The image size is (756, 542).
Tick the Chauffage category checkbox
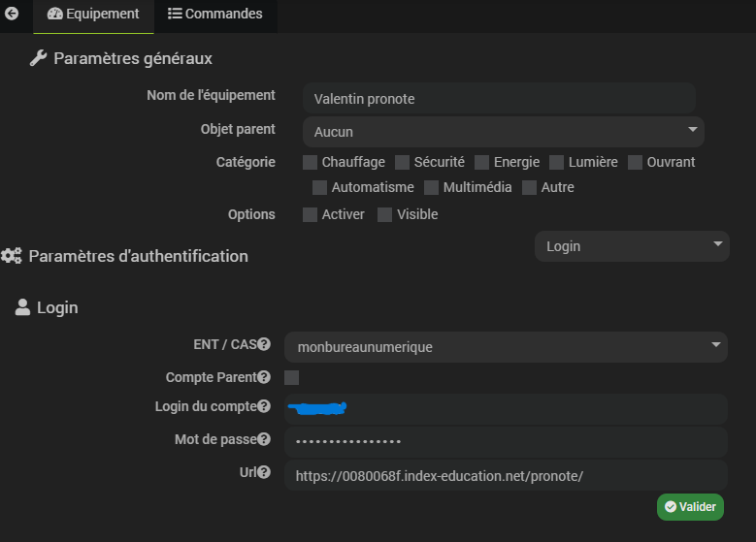[x=311, y=162]
